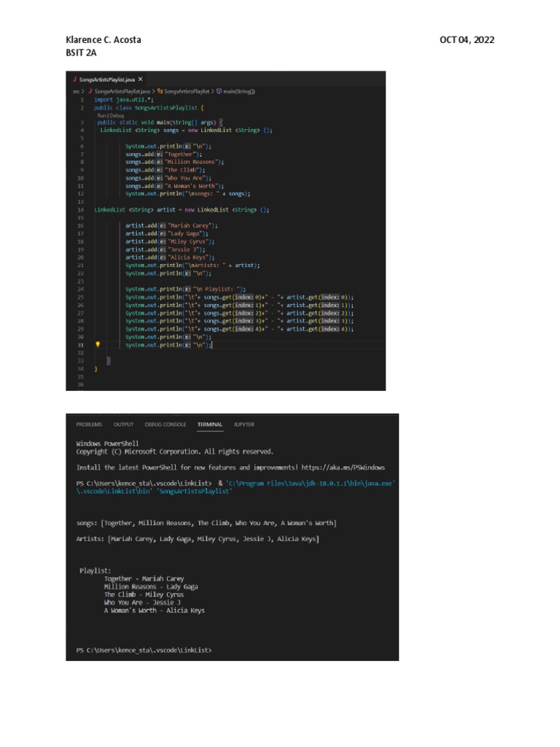Screen dimensions: 560x747
Task: Click the artist.add "Lady Gaga" code line
Action: tap(167, 234)
